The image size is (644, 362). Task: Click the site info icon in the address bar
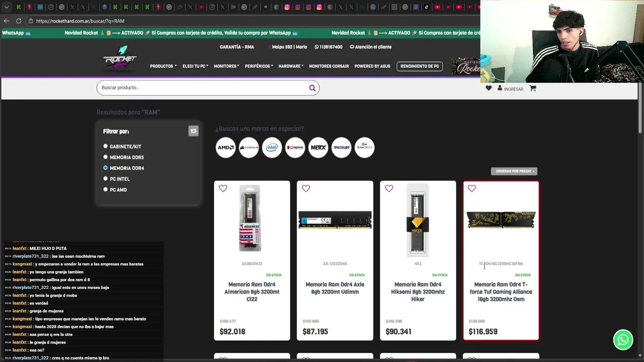pos(31,21)
